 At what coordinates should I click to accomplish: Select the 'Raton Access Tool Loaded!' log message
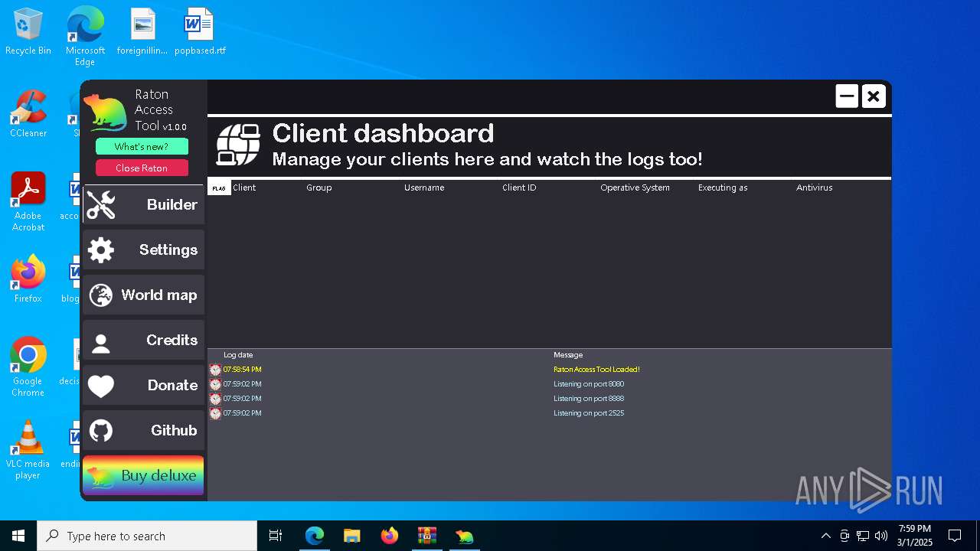(596, 370)
